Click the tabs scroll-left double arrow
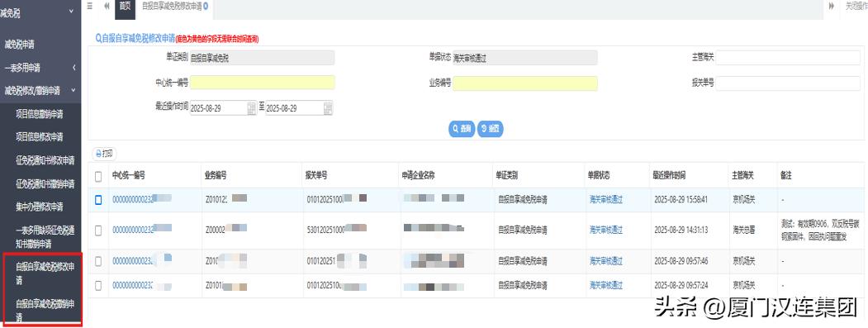Image resolution: width=868 pixels, height=328 pixels. tap(107, 6)
